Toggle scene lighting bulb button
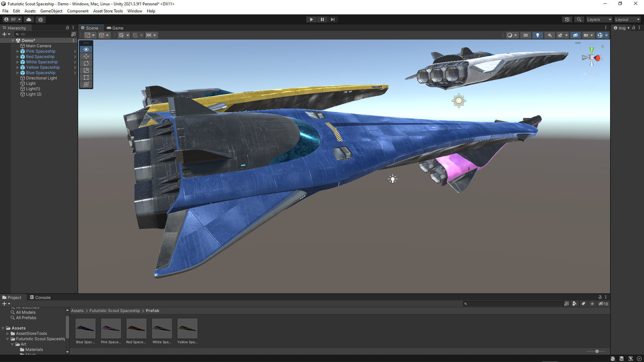 [538, 35]
